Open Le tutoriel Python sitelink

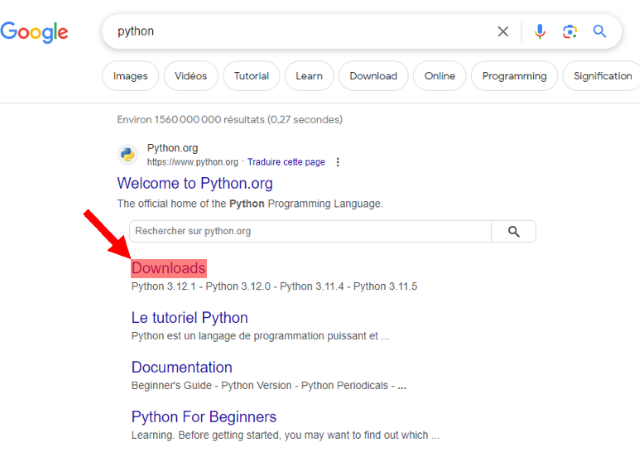coord(189,318)
